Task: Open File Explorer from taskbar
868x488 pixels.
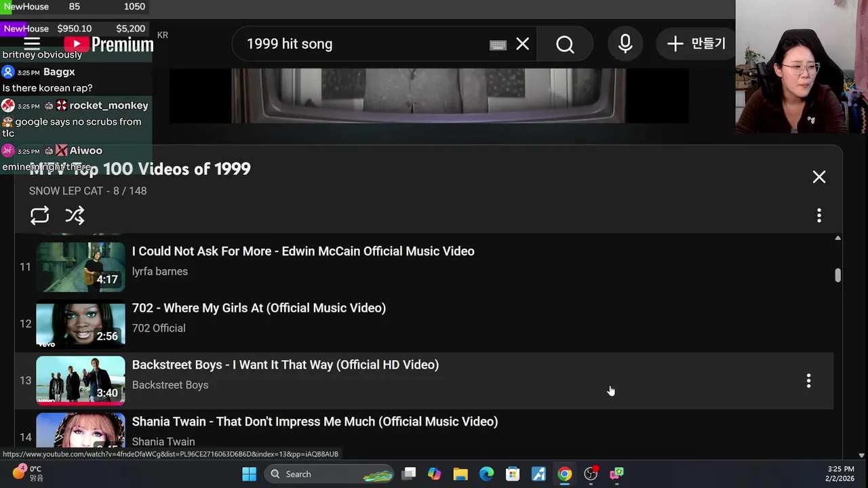Action: (460, 474)
